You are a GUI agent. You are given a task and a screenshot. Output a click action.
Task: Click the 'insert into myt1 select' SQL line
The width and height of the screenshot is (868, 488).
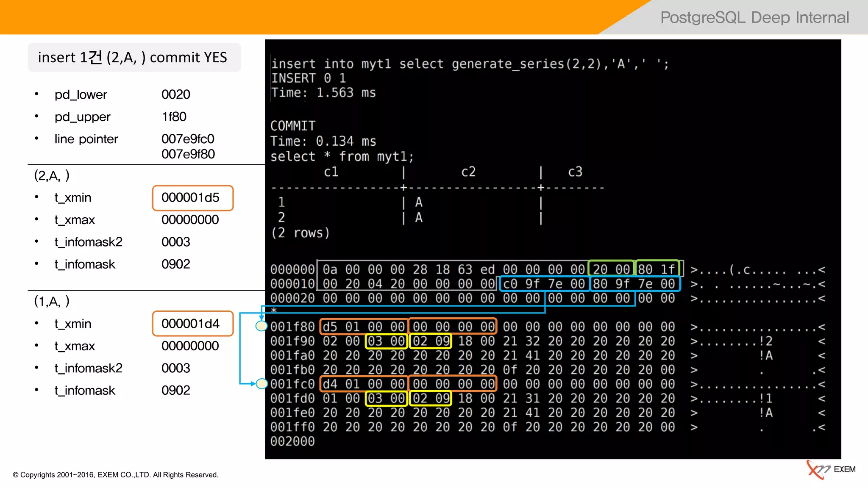pos(470,64)
